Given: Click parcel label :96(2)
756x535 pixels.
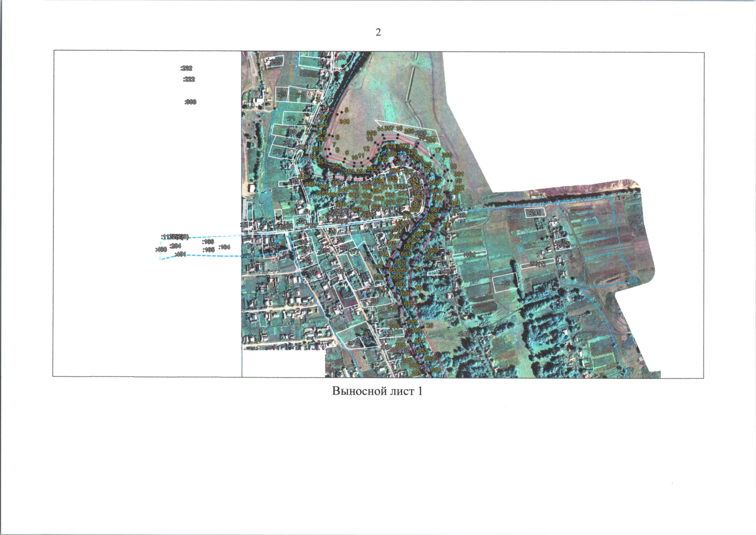Looking at the screenshot, I should pyautogui.click(x=563, y=244).
